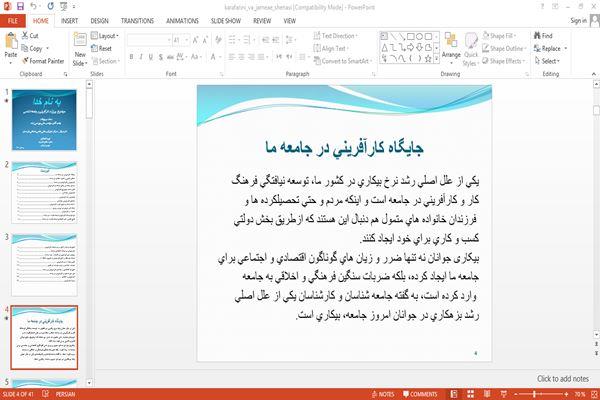The image size is (600, 400).
Task: Open Shape Effects dropdown
Action: point(504,61)
